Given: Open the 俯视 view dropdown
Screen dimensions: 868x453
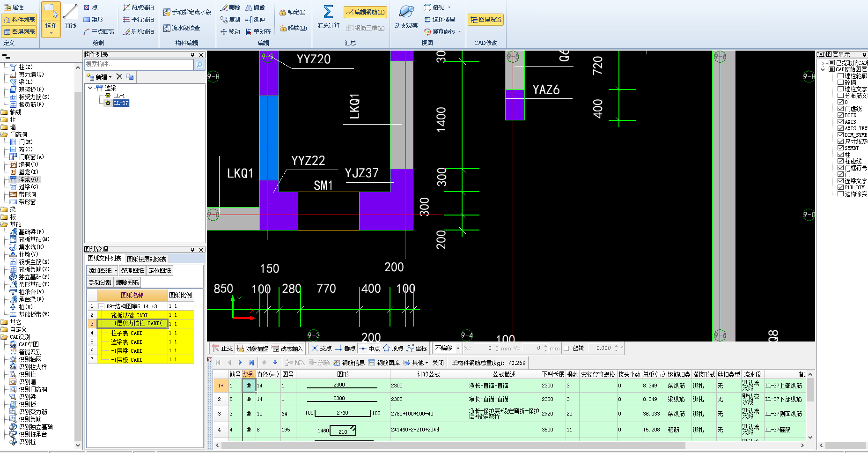Looking at the screenshot, I should [x=449, y=7].
